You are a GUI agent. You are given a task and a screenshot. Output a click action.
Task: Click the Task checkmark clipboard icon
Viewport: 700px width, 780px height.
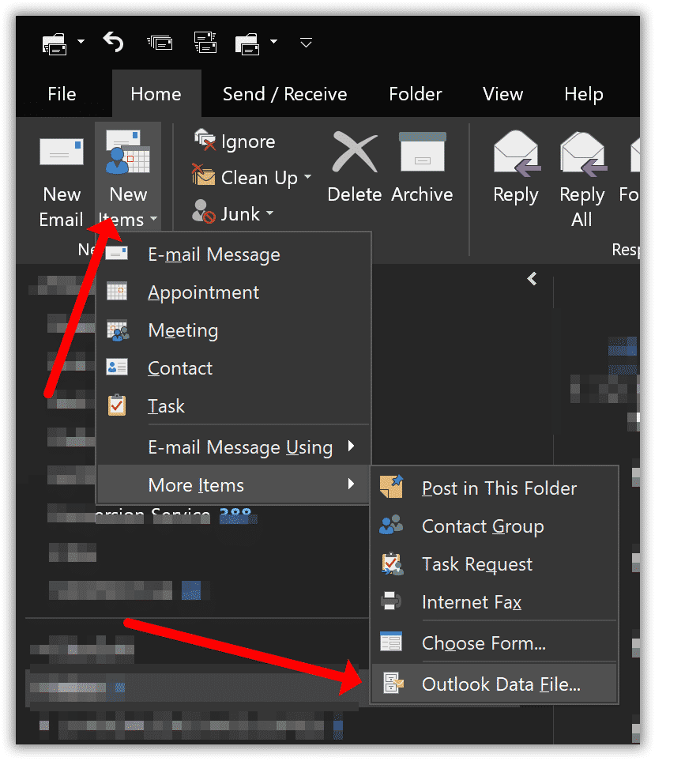[118, 405]
